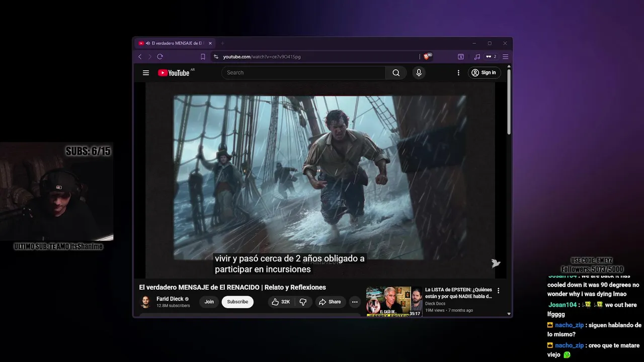Image resolution: width=644 pixels, height=362 pixels.
Task: Bookmark this page with the bookmark icon
Action: tap(203, 57)
